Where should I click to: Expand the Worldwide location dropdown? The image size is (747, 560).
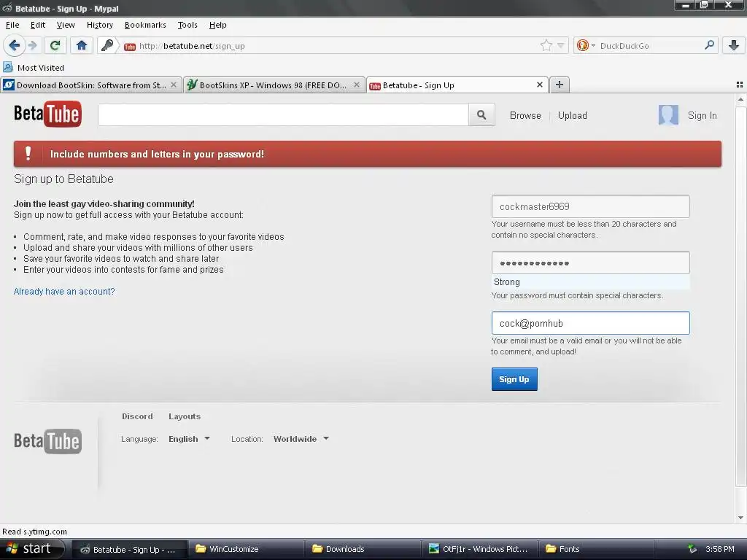(x=301, y=439)
